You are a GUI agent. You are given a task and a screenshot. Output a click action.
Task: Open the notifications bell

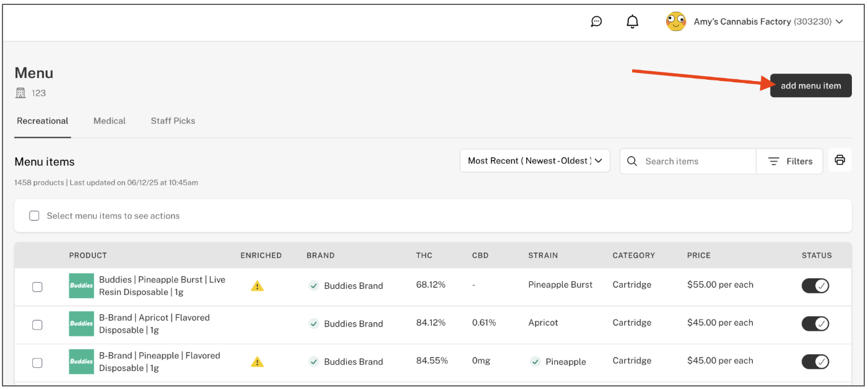632,22
